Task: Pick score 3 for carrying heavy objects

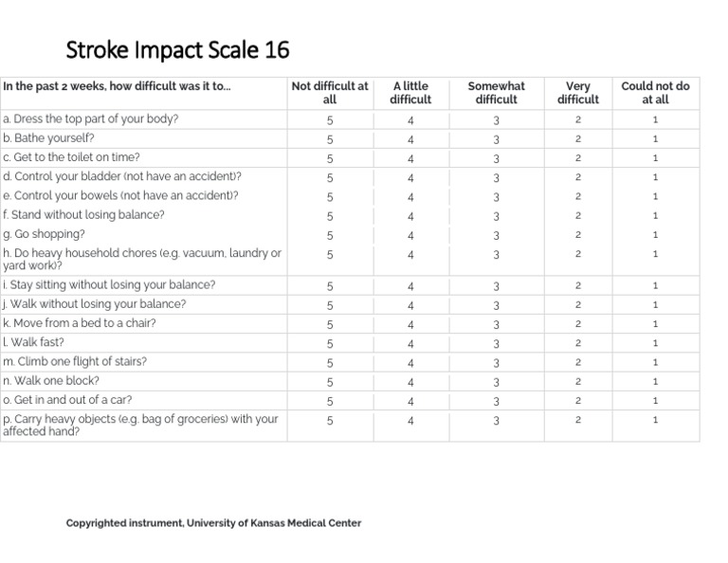Action: click(x=496, y=420)
